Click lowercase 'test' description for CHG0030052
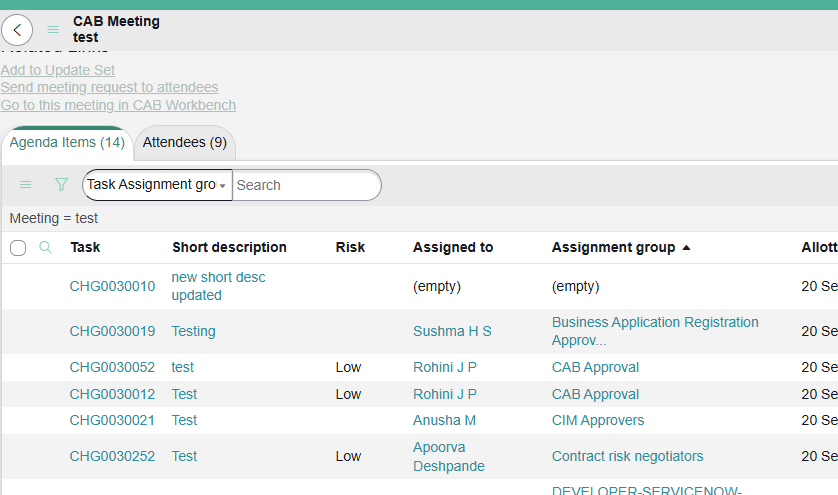The image size is (838, 495). click(x=182, y=367)
